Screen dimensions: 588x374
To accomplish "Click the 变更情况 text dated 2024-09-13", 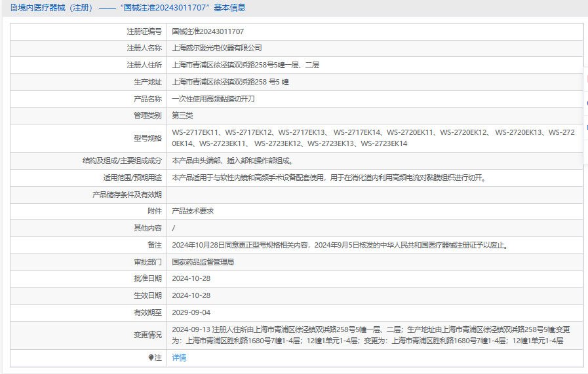I will [x=371, y=335].
